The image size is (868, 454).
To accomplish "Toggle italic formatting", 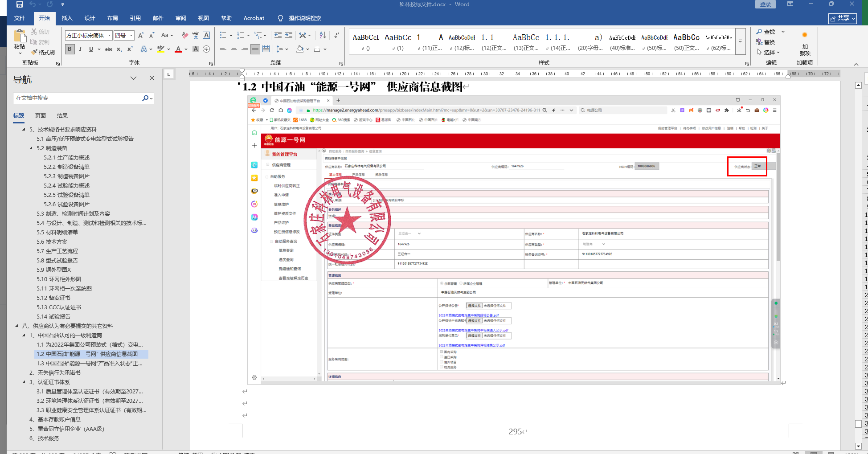I will point(80,49).
